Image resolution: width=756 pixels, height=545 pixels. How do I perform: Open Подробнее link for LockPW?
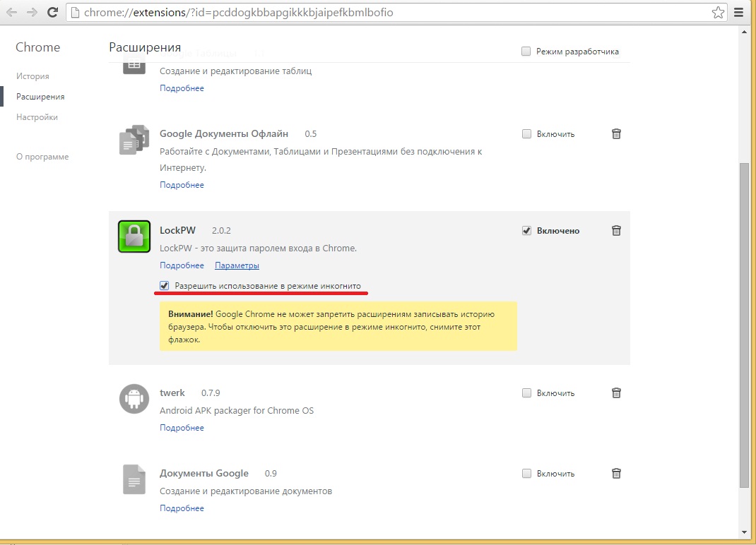[182, 265]
